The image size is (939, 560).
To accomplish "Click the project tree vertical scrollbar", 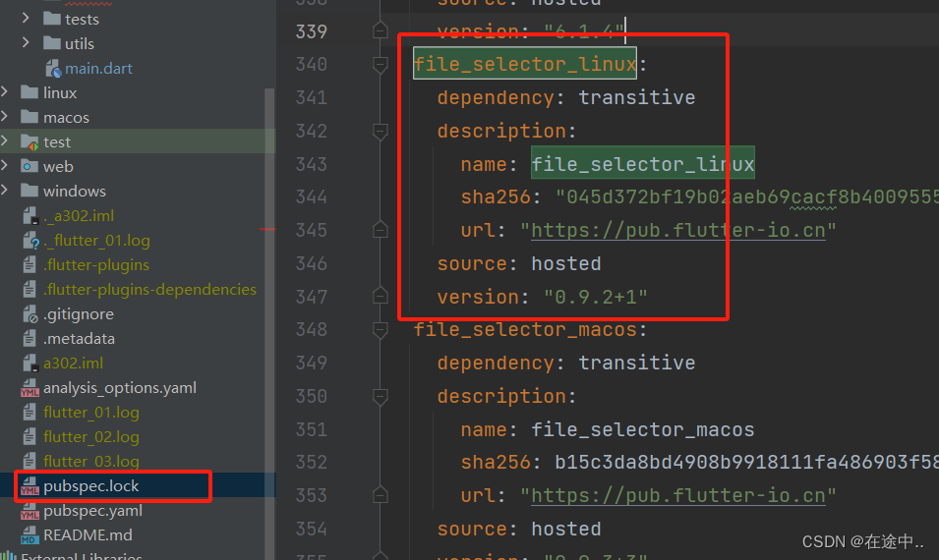I will tap(269, 323).
